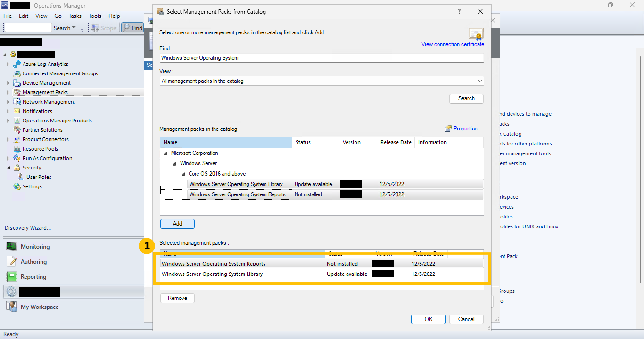Open the File menu
This screenshot has width=644, height=339.
(8, 16)
